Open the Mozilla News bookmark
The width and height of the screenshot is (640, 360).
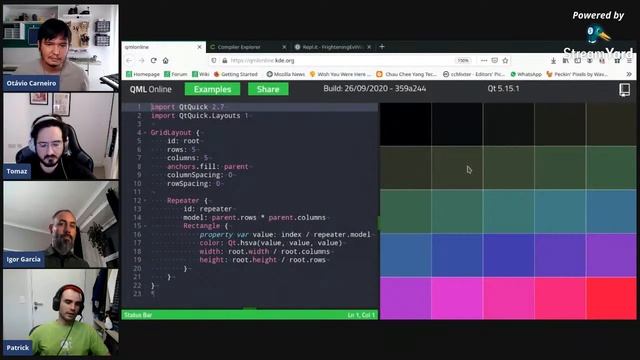pos(286,74)
